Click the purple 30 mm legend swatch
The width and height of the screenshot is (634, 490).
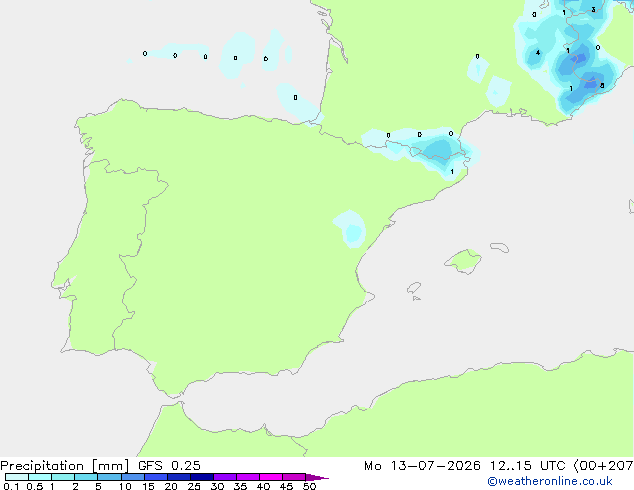click(x=225, y=477)
